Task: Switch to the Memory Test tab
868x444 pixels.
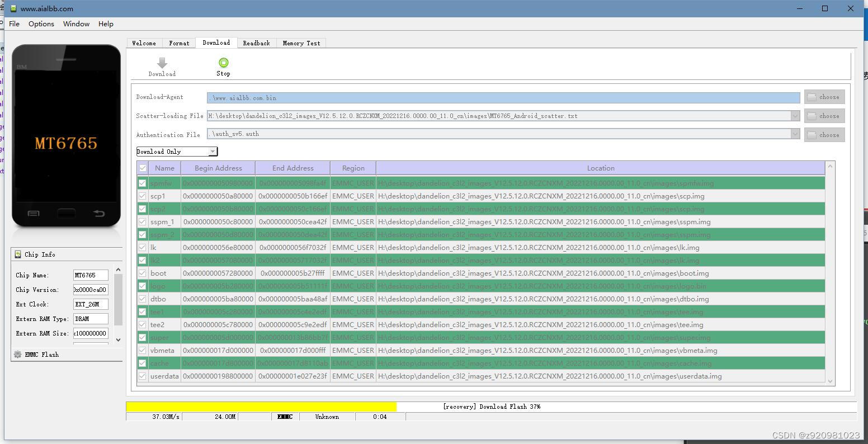Action: click(x=301, y=43)
